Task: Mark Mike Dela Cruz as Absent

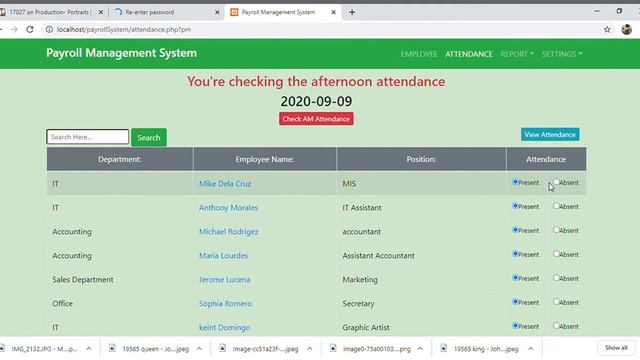Action: pos(556,182)
